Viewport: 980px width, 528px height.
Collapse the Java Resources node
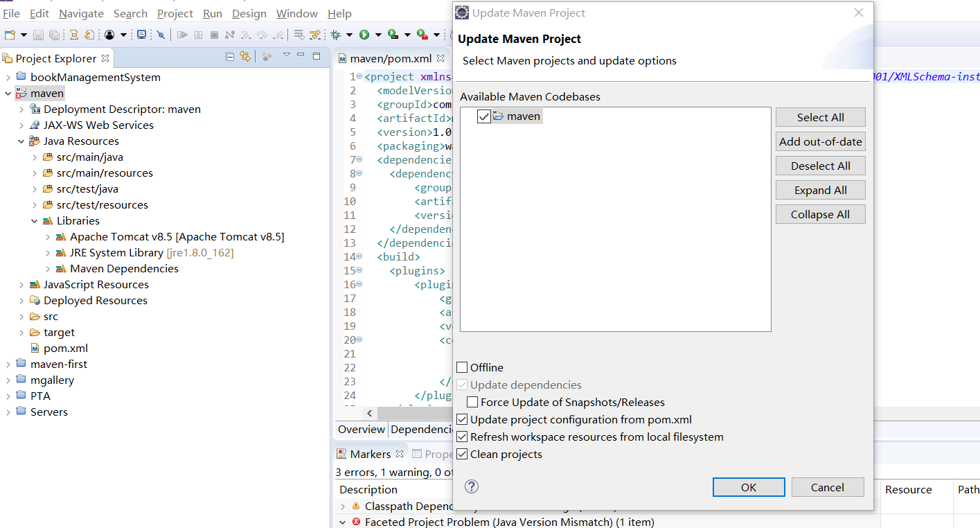click(x=21, y=141)
